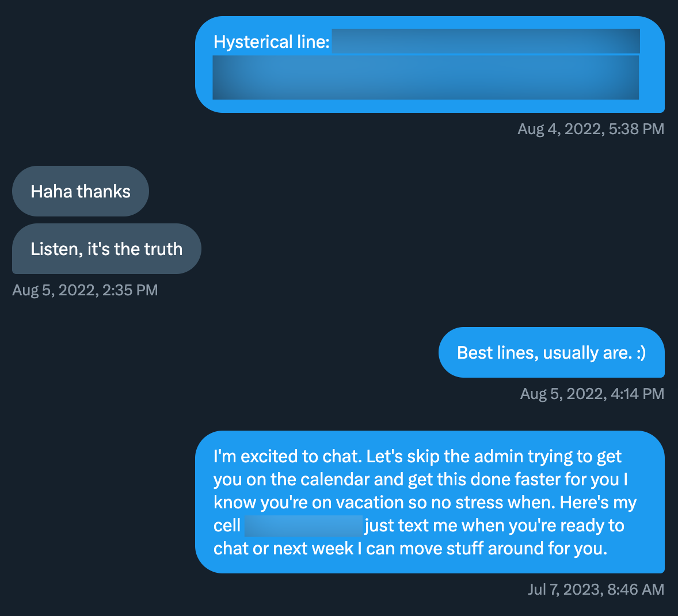678x616 pixels.
Task: Click the redacted cell number in the last message
Action: [303, 526]
